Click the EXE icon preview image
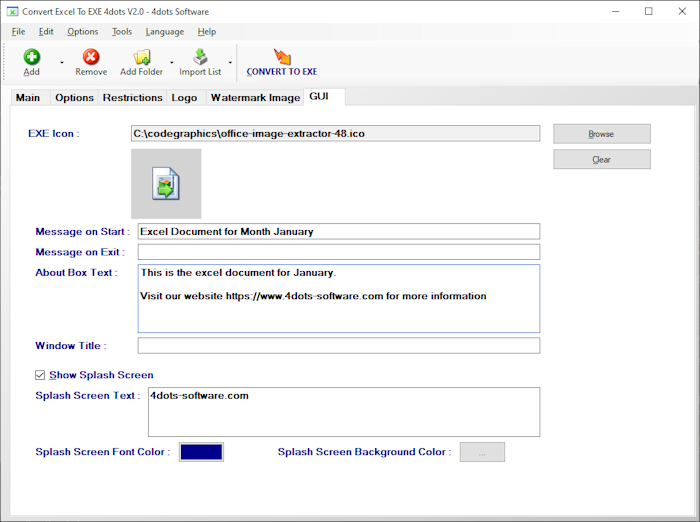This screenshot has height=522, width=700. tap(166, 184)
